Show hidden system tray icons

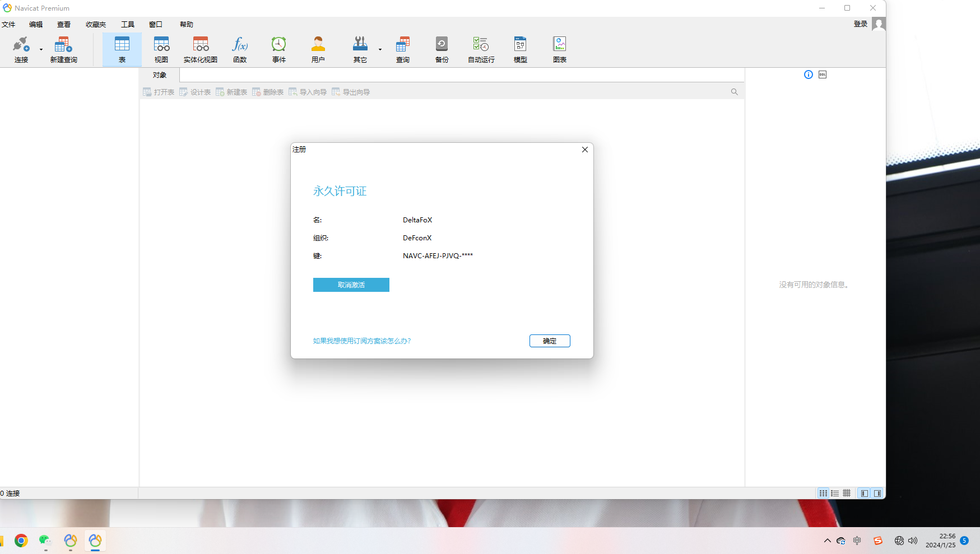click(827, 541)
